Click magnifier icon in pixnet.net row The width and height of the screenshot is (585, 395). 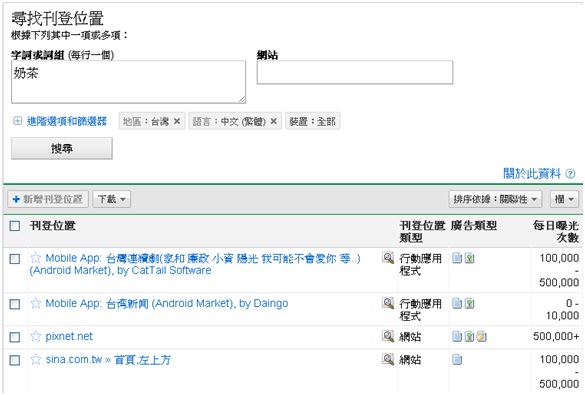coord(388,336)
